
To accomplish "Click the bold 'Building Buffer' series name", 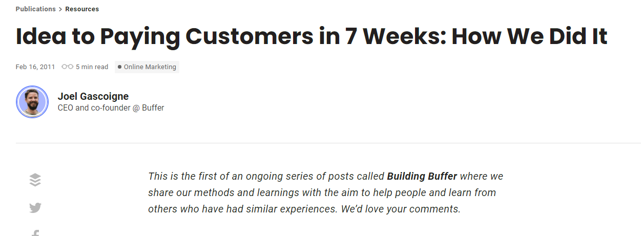I will (x=422, y=177).
